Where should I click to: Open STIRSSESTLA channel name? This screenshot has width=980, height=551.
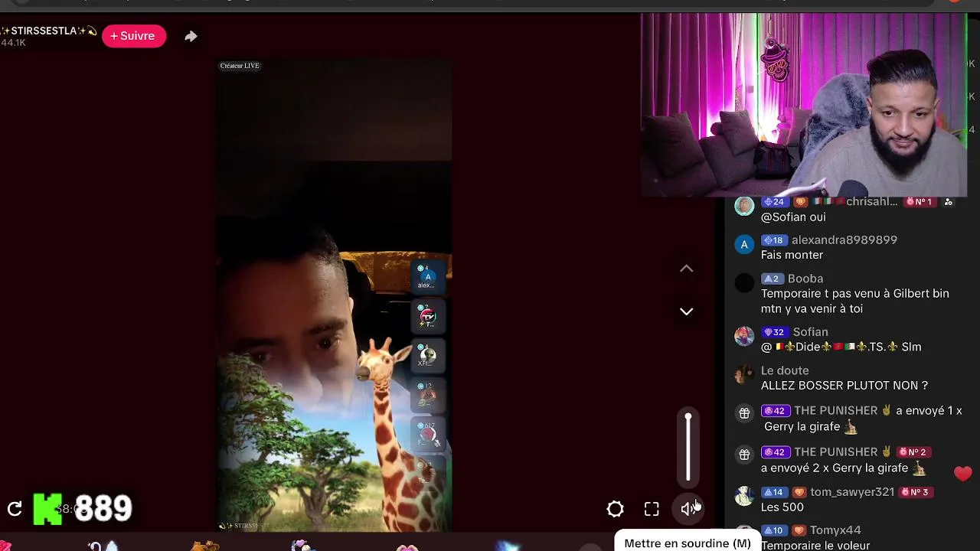click(x=49, y=31)
